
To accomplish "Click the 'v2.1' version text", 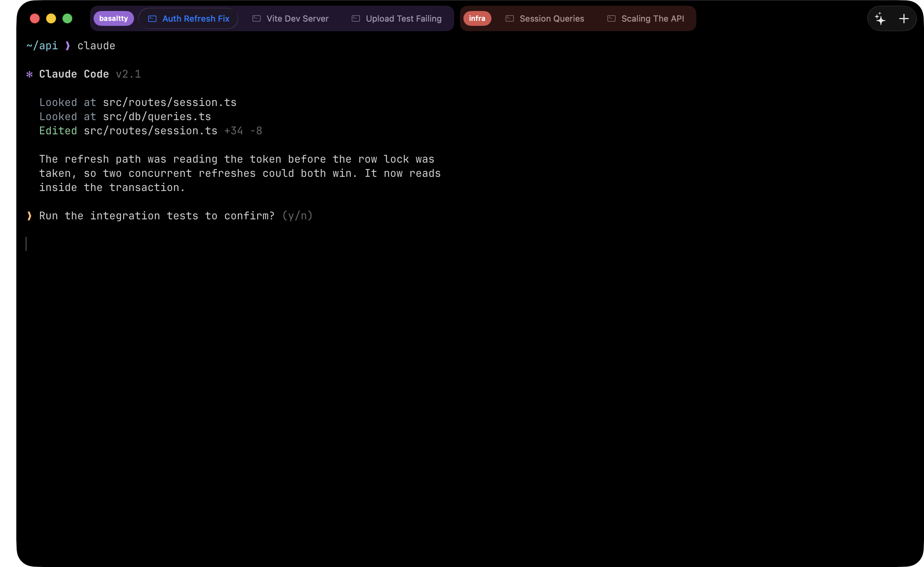I will click(128, 74).
